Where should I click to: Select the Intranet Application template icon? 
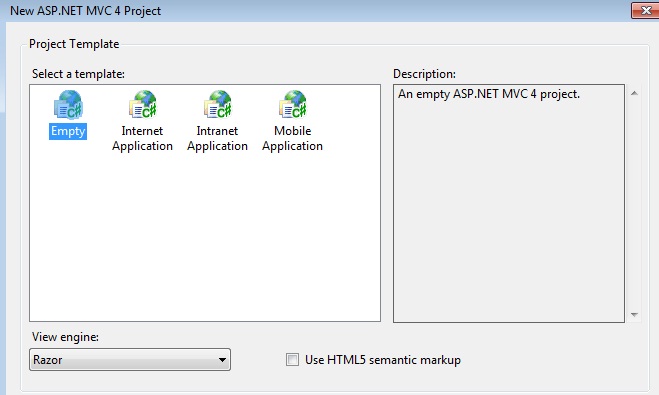click(x=217, y=105)
